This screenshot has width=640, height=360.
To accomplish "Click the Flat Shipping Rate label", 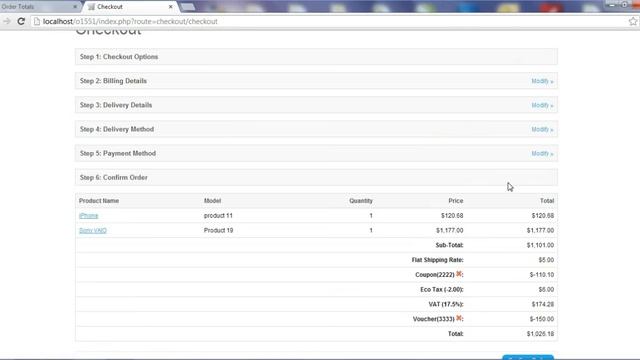I will (437, 260).
